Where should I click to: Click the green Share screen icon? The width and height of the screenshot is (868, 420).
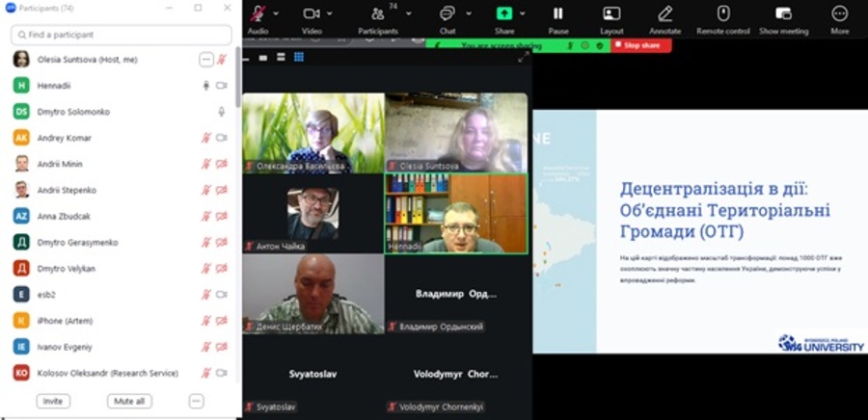(504, 13)
